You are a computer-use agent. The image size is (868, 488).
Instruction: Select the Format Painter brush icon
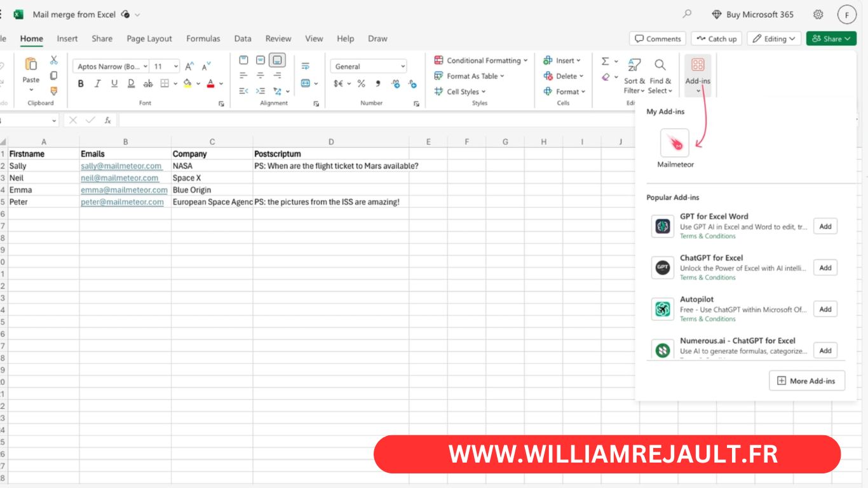54,91
